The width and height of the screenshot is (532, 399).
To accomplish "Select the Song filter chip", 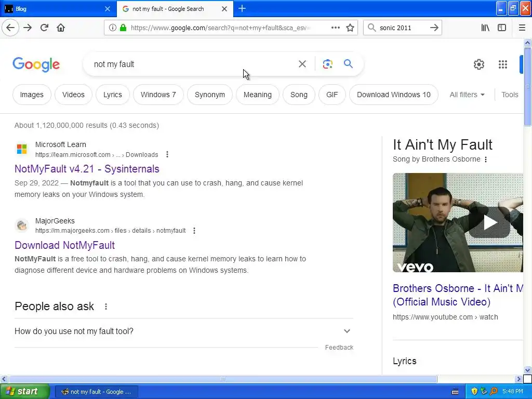I will pyautogui.click(x=299, y=95).
